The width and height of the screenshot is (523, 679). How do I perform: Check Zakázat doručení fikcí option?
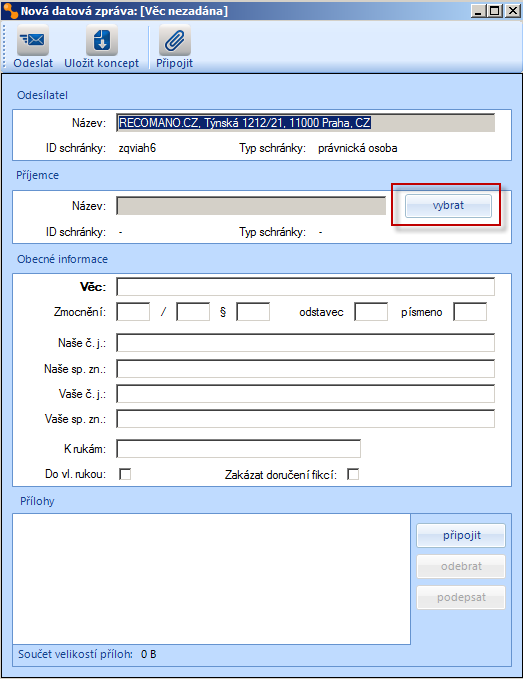click(x=353, y=474)
